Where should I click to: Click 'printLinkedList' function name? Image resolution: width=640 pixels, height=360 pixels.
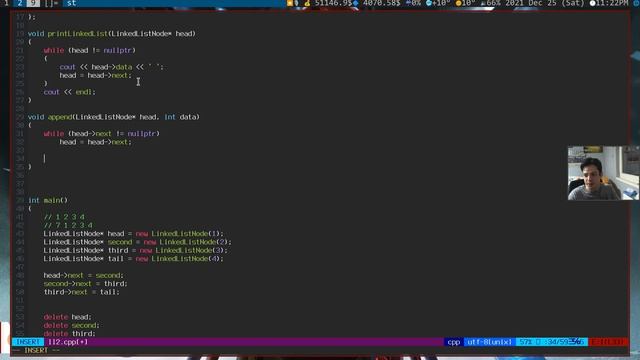coord(78,33)
